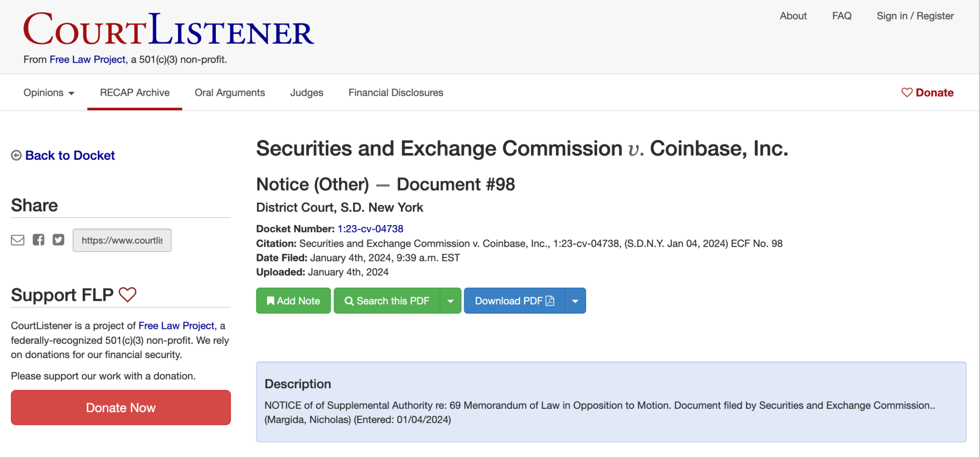The width and height of the screenshot is (980, 457).
Task: Share the page via Twitter icon
Action: tap(58, 240)
